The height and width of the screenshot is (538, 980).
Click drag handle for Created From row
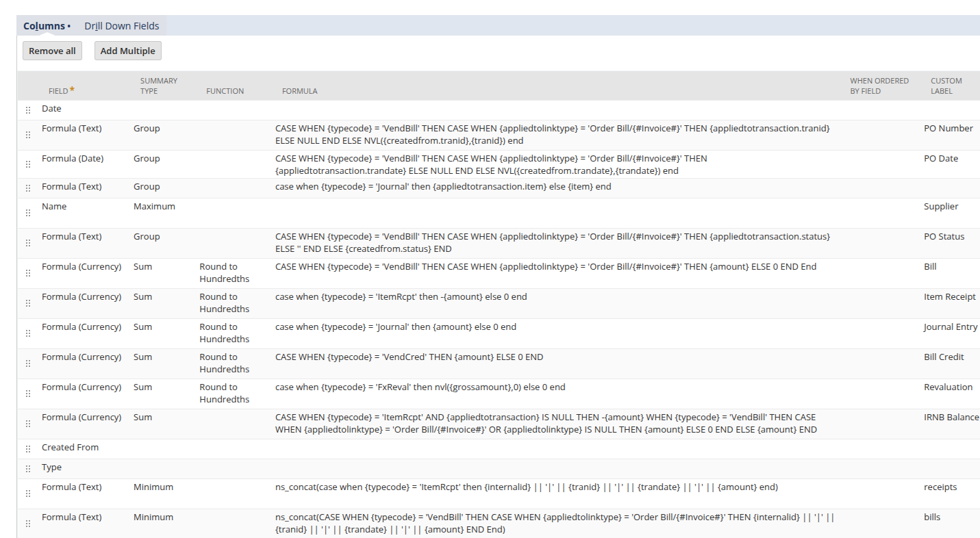coord(28,449)
